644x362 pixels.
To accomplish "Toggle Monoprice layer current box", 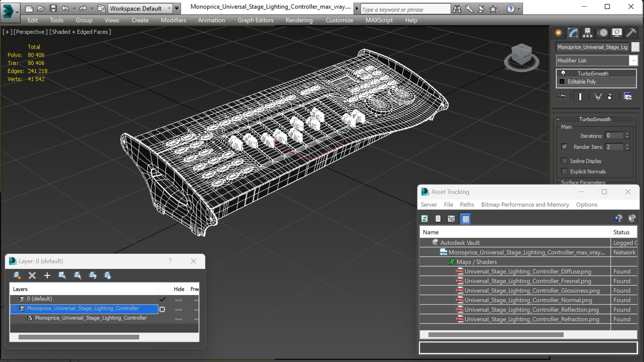I will 162,309.
